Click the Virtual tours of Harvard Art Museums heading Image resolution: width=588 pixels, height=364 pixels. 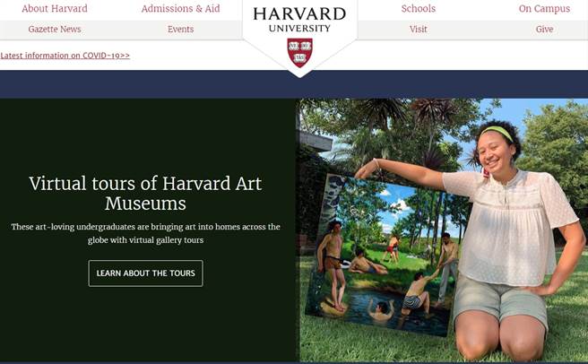coord(145,194)
